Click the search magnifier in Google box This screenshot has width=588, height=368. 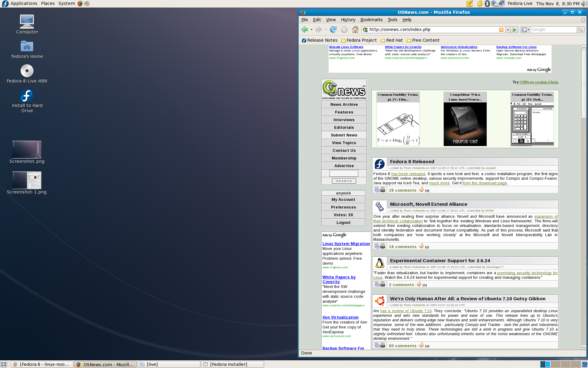point(580,30)
